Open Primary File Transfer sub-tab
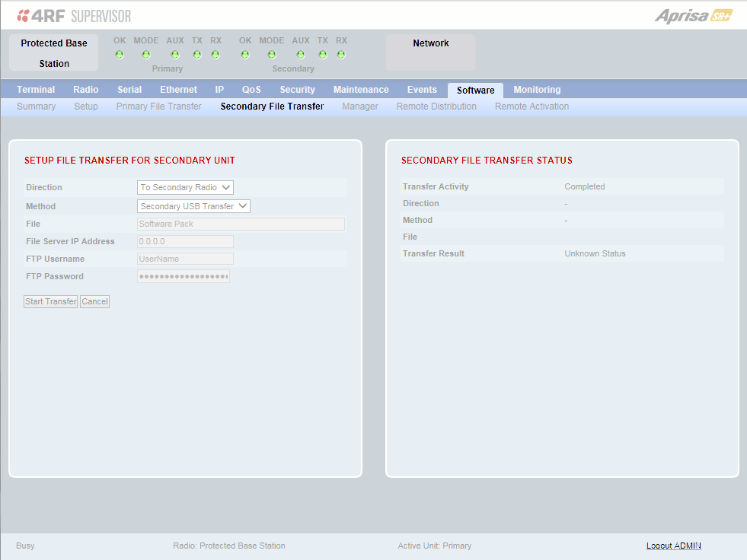The height and width of the screenshot is (560, 747). pos(158,107)
